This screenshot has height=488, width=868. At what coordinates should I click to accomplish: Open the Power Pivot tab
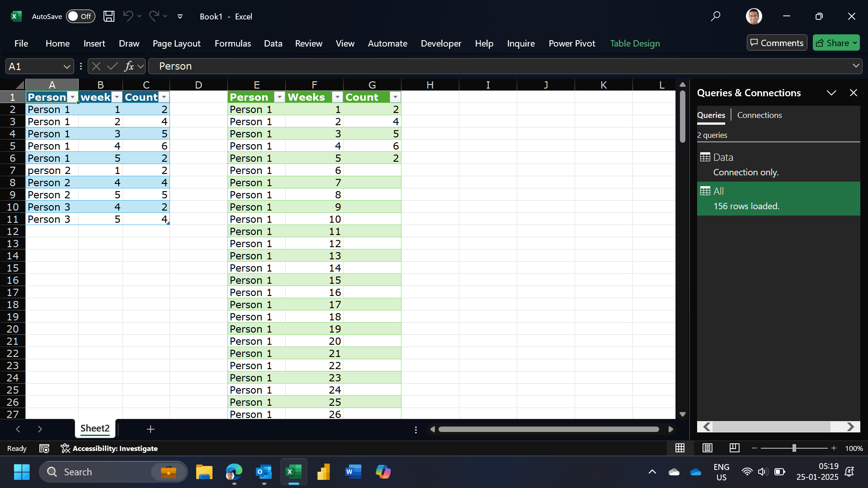(x=572, y=43)
